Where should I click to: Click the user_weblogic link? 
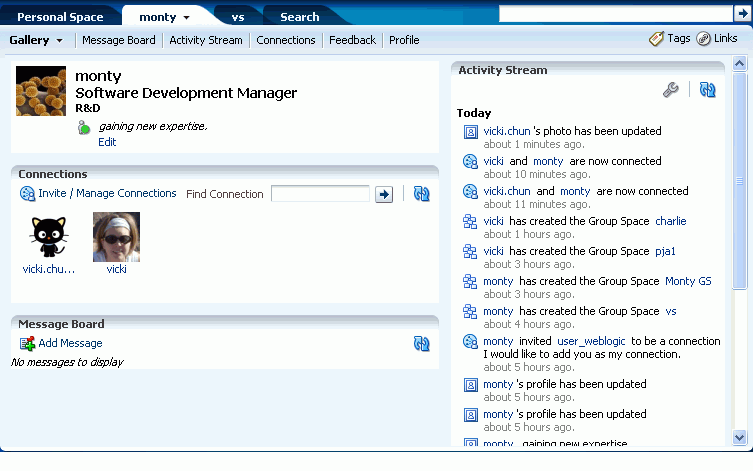coord(591,341)
